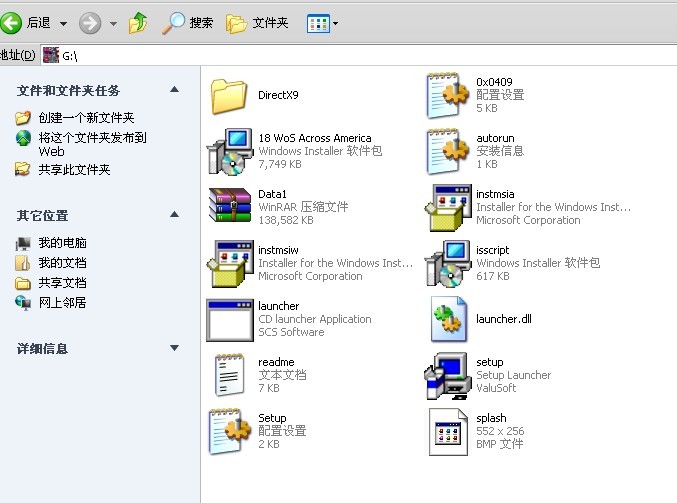This screenshot has width=677, height=503.
Task: Click the file name '18 WoS Across America'
Action: pyautogui.click(x=315, y=138)
